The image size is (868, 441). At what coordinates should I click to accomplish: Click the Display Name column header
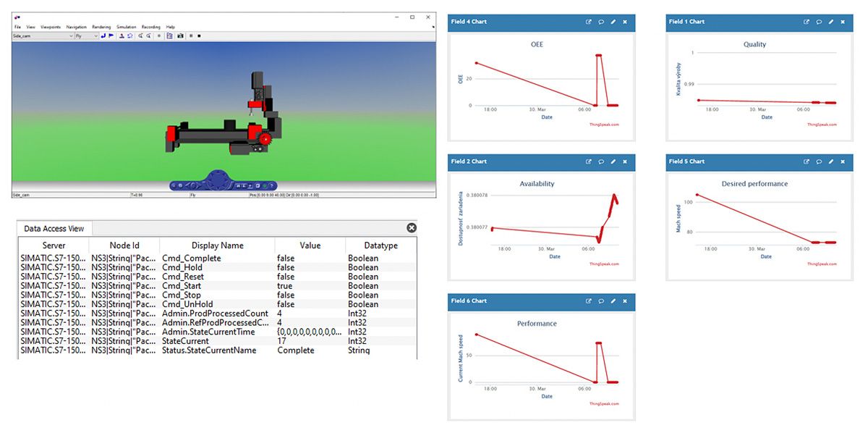pos(217,246)
